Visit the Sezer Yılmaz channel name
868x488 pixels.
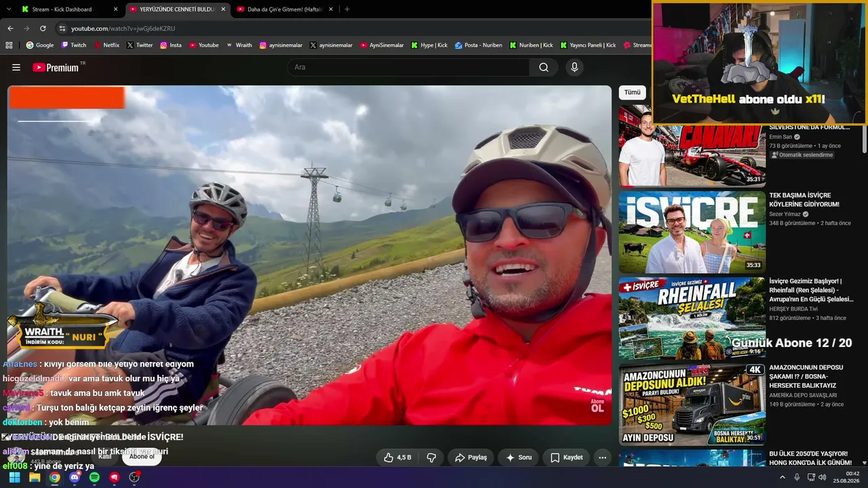point(785,214)
